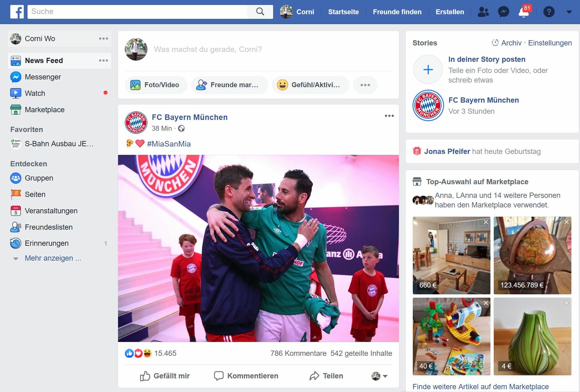Click the Foto/Video button
The image size is (580, 392).
[156, 85]
